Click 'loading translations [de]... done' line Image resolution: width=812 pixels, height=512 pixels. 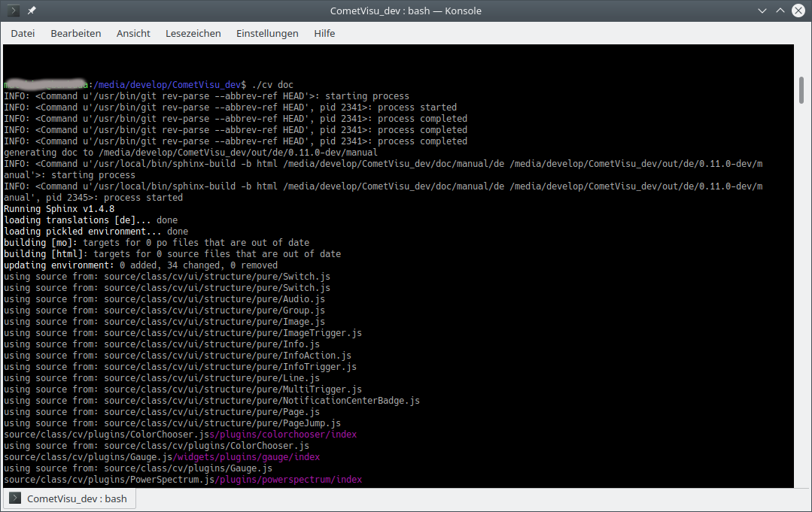tap(90, 220)
